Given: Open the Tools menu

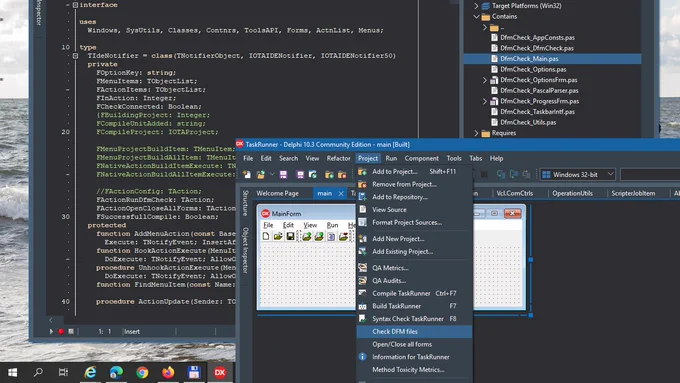Looking at the screenshot, I should pos(454,158).
